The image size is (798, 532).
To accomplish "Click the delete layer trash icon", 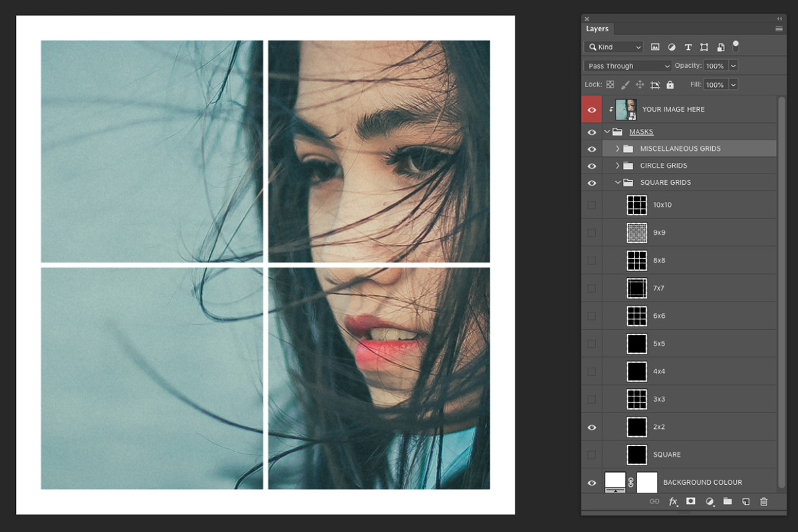I will pyautogui.click(x=763, y=502).
